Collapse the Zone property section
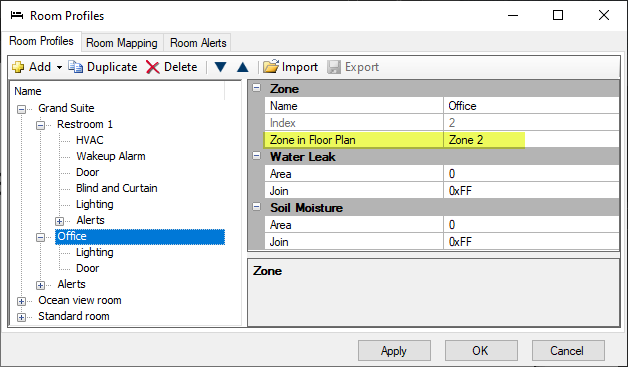This screenshot has height=367, width=628. click(x=256, y=88)
